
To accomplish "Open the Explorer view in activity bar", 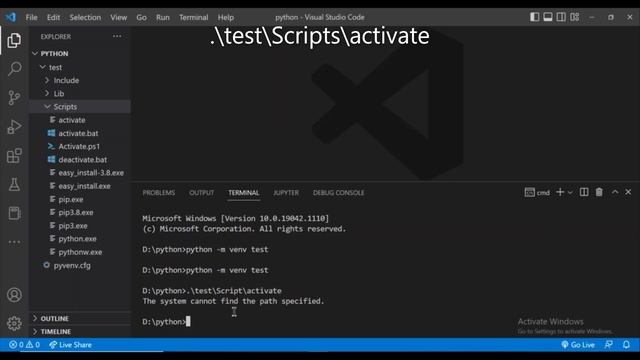I will coord(14,40).
